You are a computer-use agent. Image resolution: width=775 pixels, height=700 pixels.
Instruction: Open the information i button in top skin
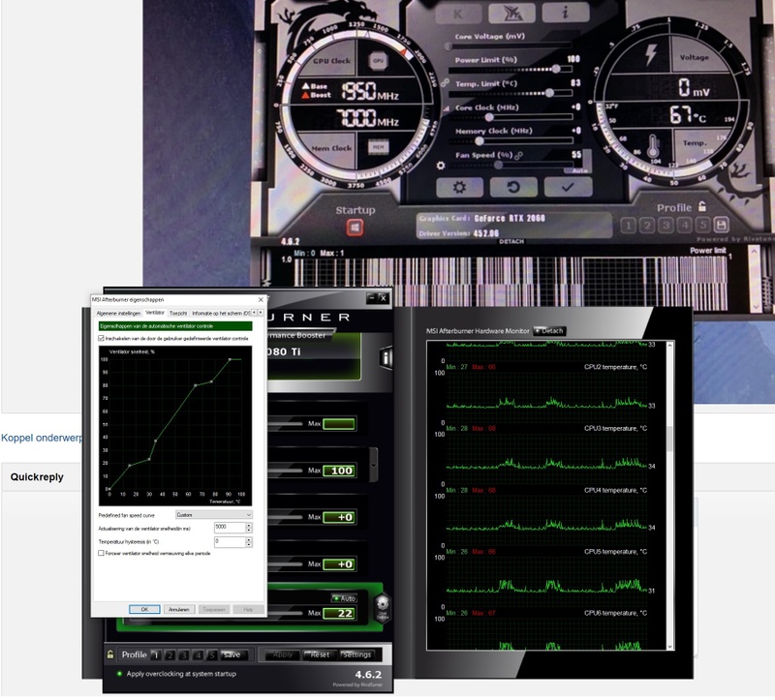click(566, 13)
